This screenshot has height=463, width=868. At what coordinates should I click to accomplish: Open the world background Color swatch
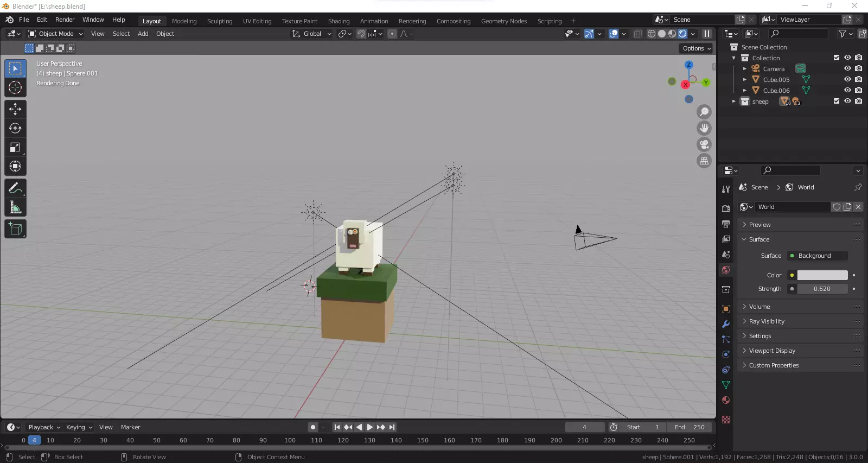(822, 275)
